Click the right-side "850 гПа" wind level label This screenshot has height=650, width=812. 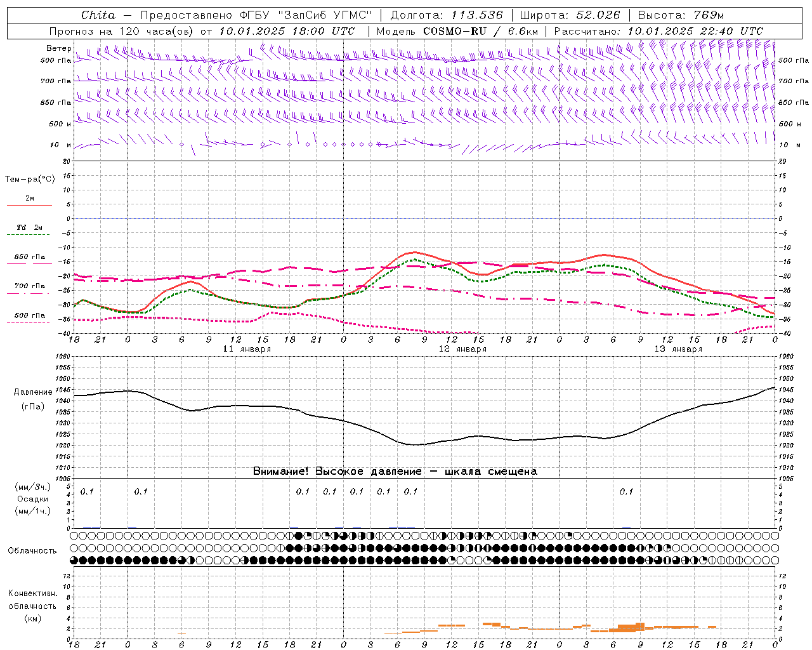pyautogui.click(x=794, y=102)
